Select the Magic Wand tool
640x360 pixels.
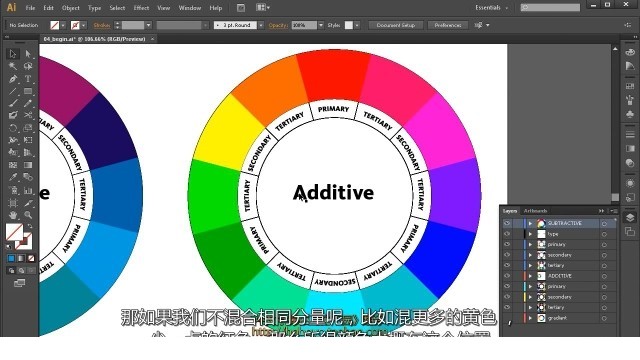pyautogui.click(x=13, y=66)
